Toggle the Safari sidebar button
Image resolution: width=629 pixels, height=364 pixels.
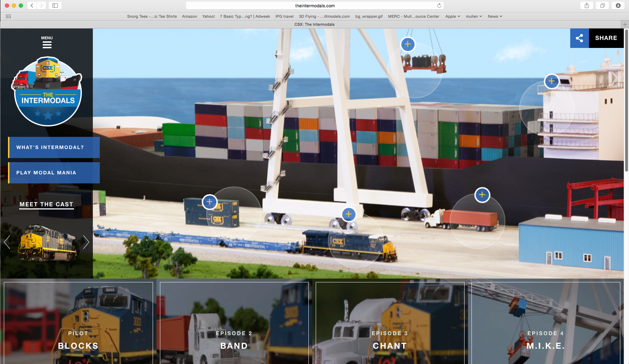(x=55, y=6)
